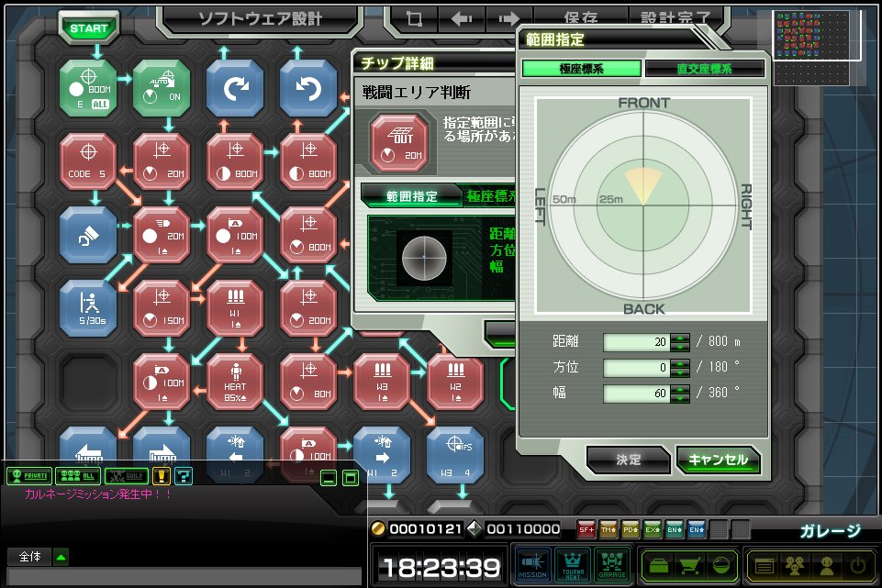Image resolution: width=882 pixels, height=588 pixels.
Task: Decrease the 距離 distance value
Action: coord(680,347)
